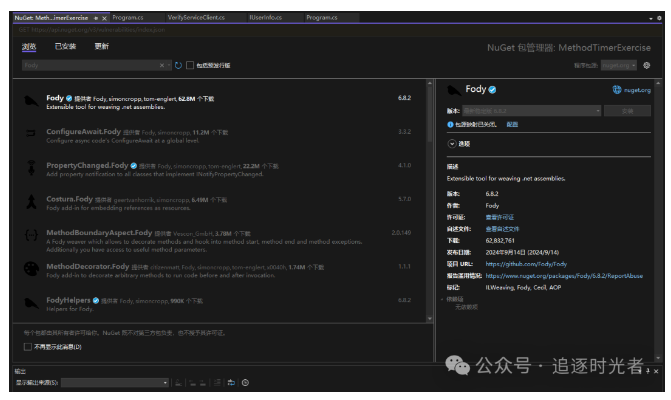Click the package list scrollbar thumb

(430, 115)
